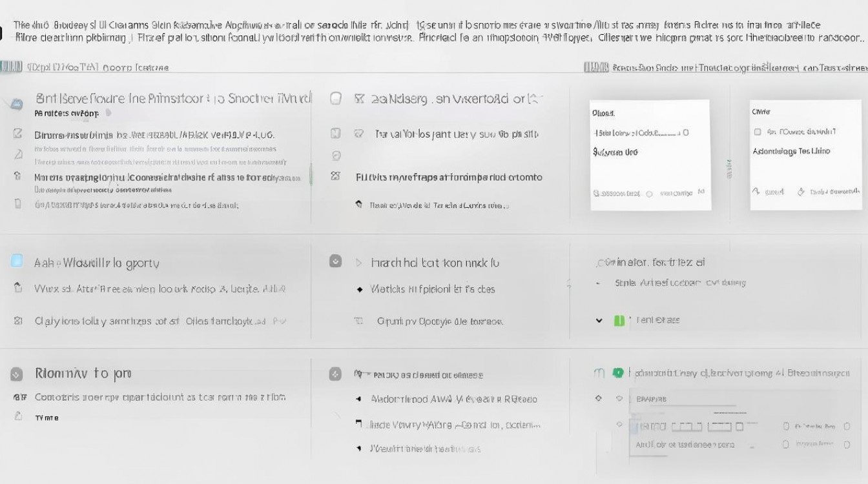Check the square checkbox beside 'Tra val Yor-los' row

pos(335,134)
